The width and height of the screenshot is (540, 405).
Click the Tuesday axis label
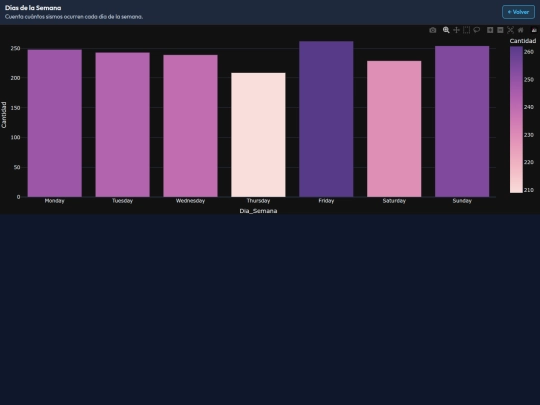pos(122,201)
